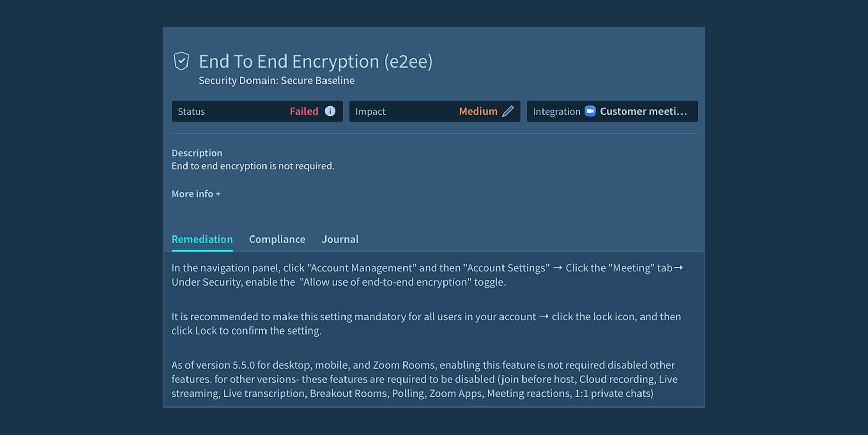Viewport: 868px width, 435px height.
Task: Click the orange Medium impact value
Action: (478, 111)
